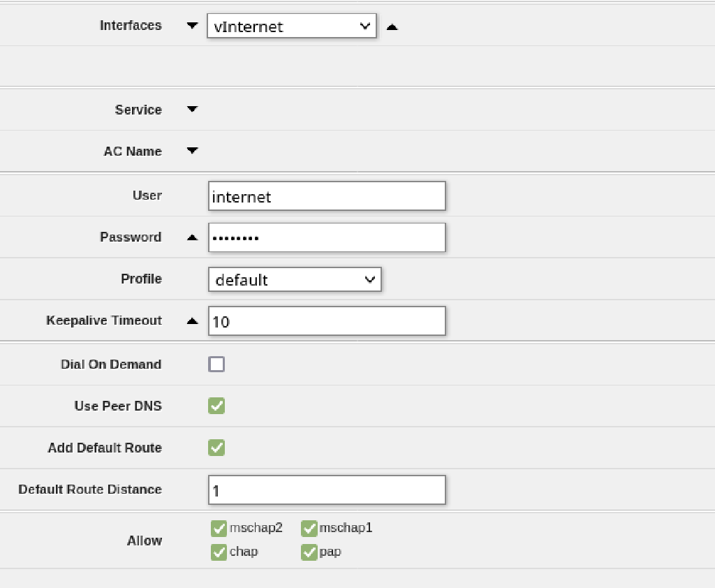
Task: Click the Password input field
Action: tap(327, 237)
